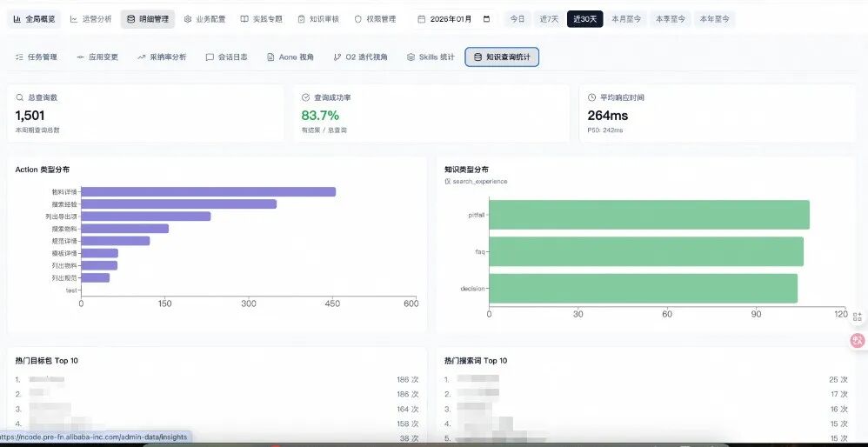This screenshot has height=447, width=868.
Task: Click the test axis label
Action: click(71, 290)
